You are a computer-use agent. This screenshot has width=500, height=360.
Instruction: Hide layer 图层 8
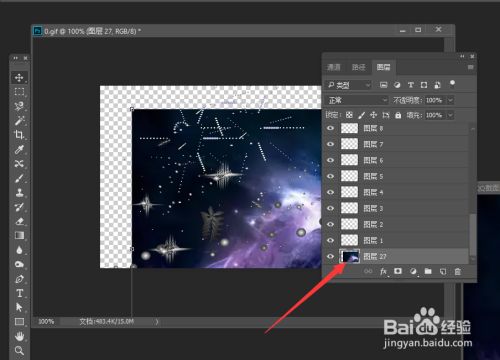tap(330, 128)
